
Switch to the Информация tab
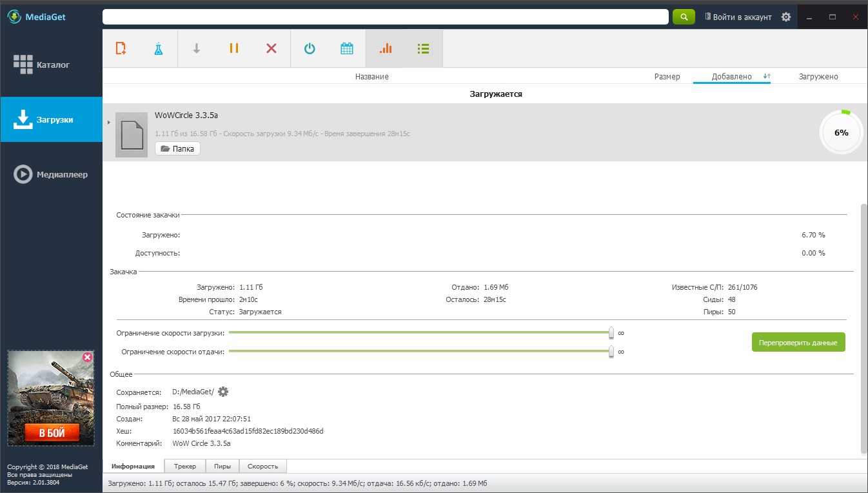click(133, 466)
